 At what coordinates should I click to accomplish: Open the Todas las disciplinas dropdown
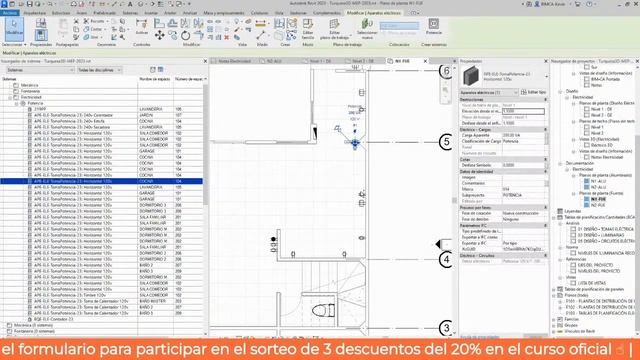pos(99,70)
